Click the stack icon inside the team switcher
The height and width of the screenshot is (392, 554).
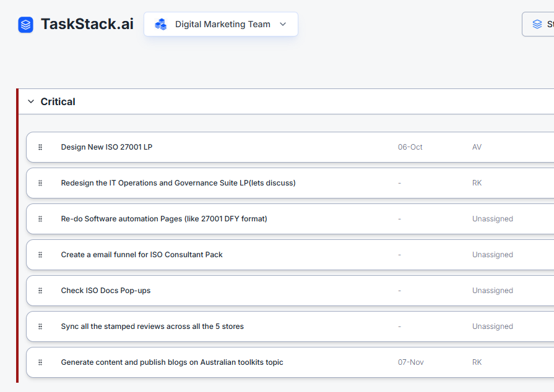(x=161, y=23)
